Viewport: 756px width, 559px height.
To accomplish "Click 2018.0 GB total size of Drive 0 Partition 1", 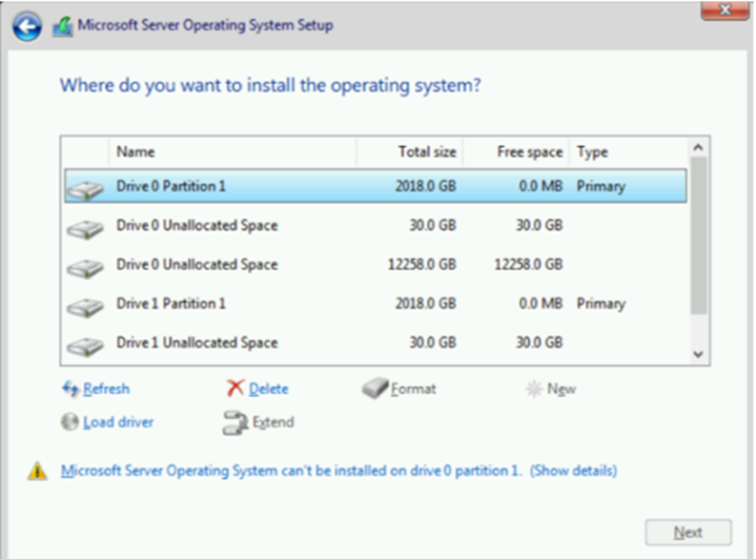I will tap(426, 186).
